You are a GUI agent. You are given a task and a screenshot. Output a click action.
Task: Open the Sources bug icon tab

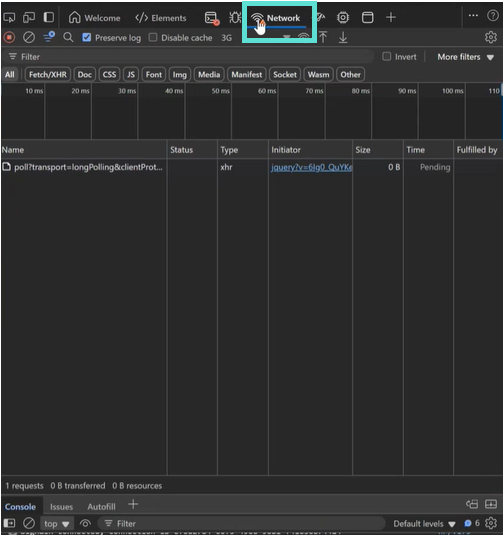(x=235, y=18)
